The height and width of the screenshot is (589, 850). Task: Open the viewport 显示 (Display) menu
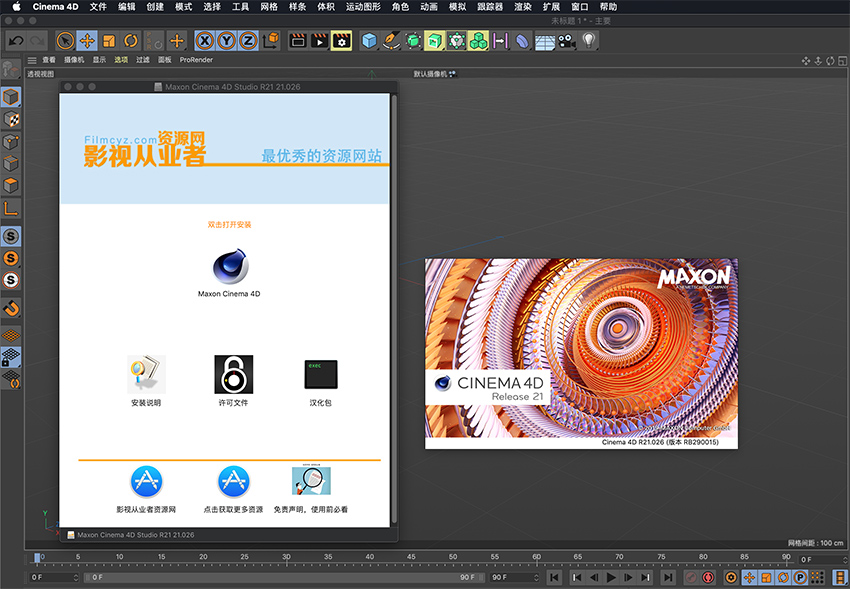pos(99,60)
